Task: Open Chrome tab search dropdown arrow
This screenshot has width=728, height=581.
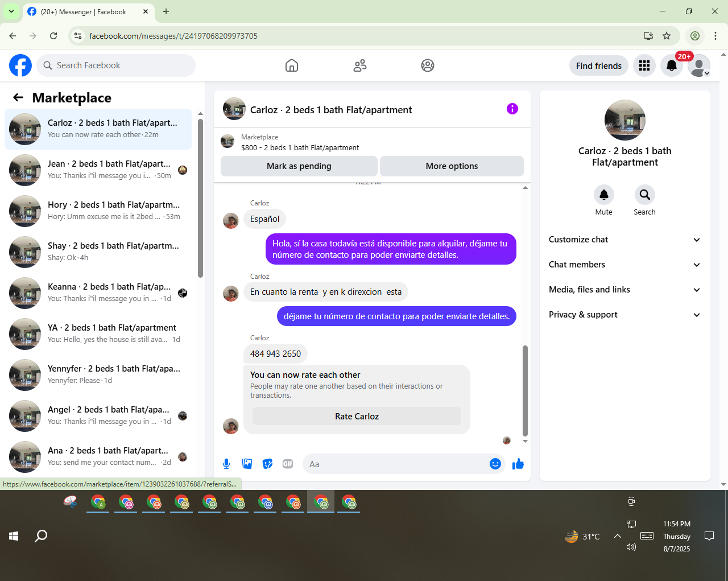Action: tap(11, 11)
